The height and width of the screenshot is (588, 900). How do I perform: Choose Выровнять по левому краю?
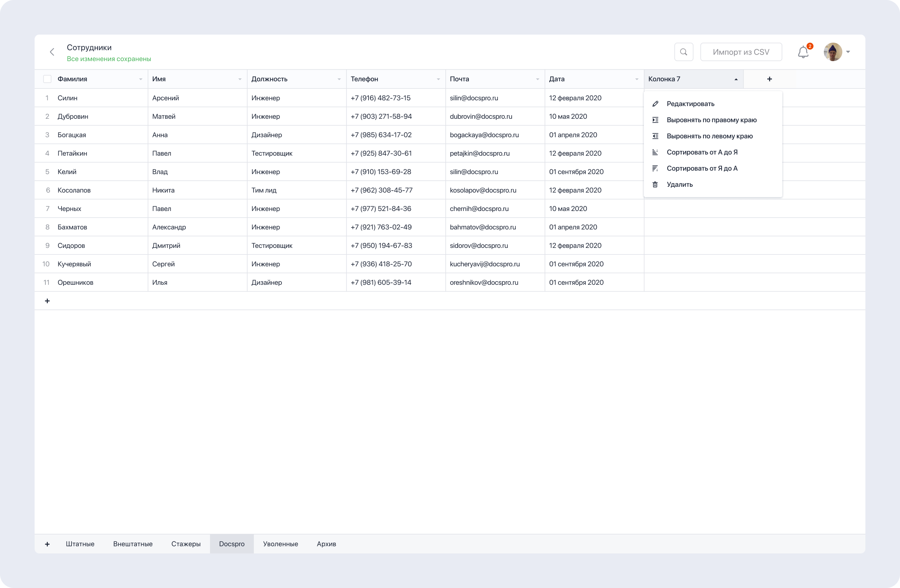point(713,136)
